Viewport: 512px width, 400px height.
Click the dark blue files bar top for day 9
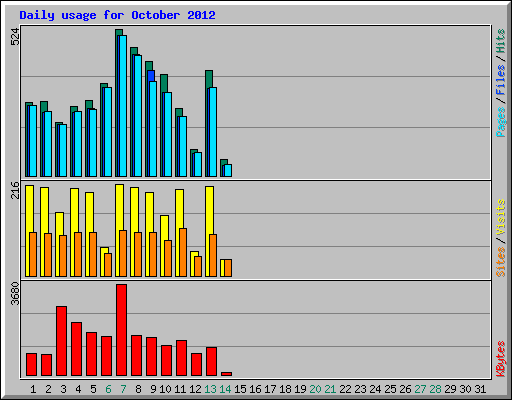click(x=151, y=76)
